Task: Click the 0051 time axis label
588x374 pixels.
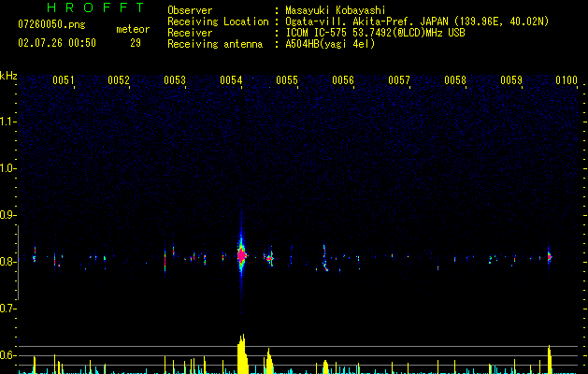Action: 63,80
